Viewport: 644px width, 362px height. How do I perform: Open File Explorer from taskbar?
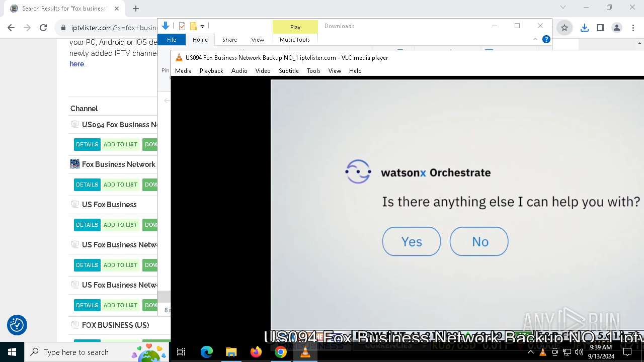(x=231, y=352)
